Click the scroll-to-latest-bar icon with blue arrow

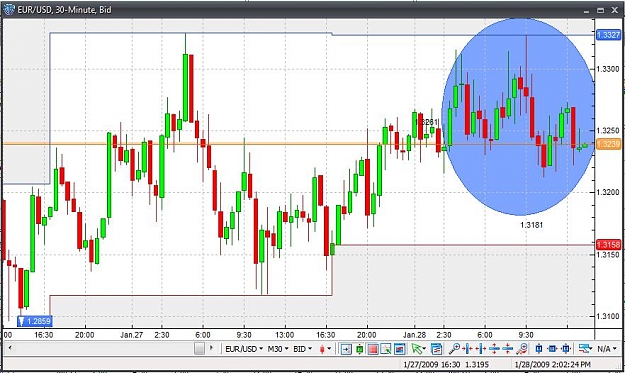pos(346,349)
